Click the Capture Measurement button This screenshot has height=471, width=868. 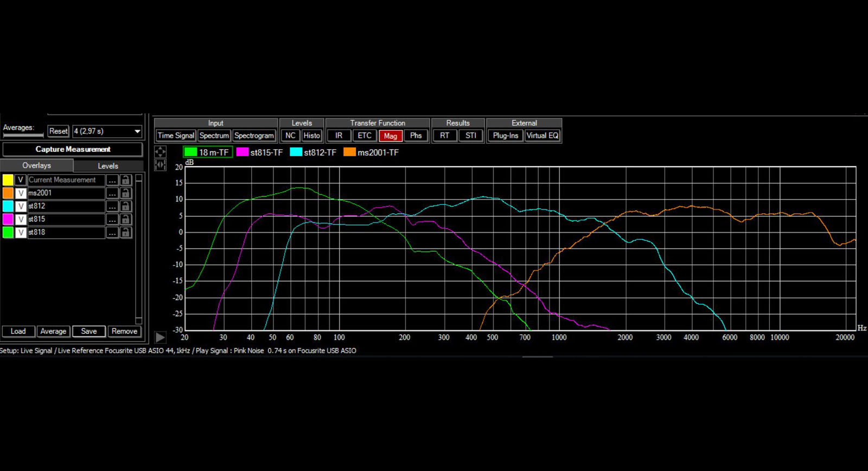73,149
